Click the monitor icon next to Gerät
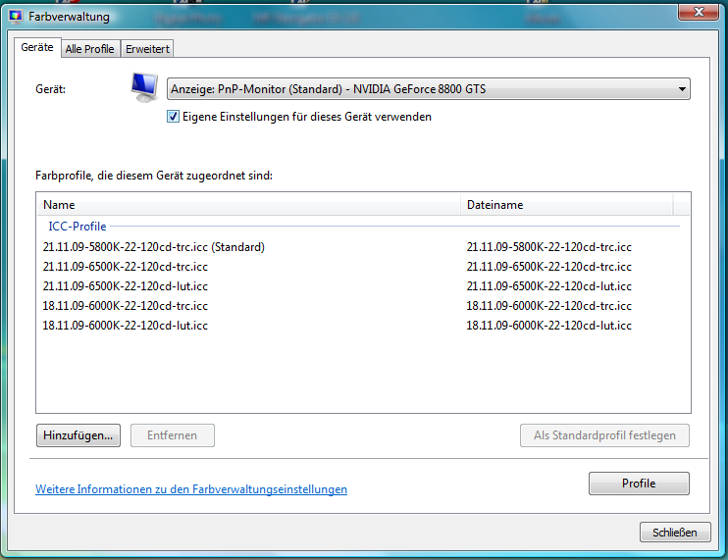The width and height of the screenshot is (728, 560). click(144, 89)
